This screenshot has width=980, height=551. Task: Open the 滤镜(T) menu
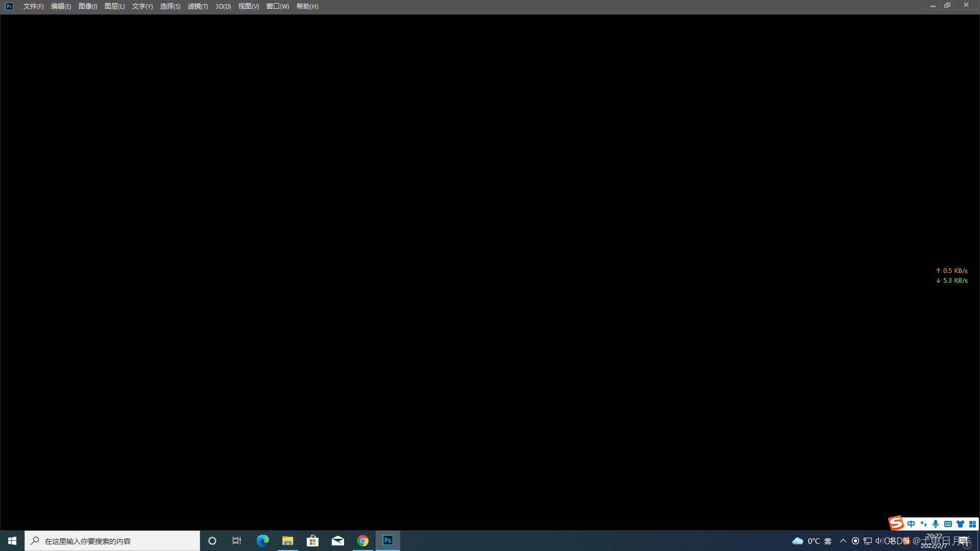(x=198, y=6)
